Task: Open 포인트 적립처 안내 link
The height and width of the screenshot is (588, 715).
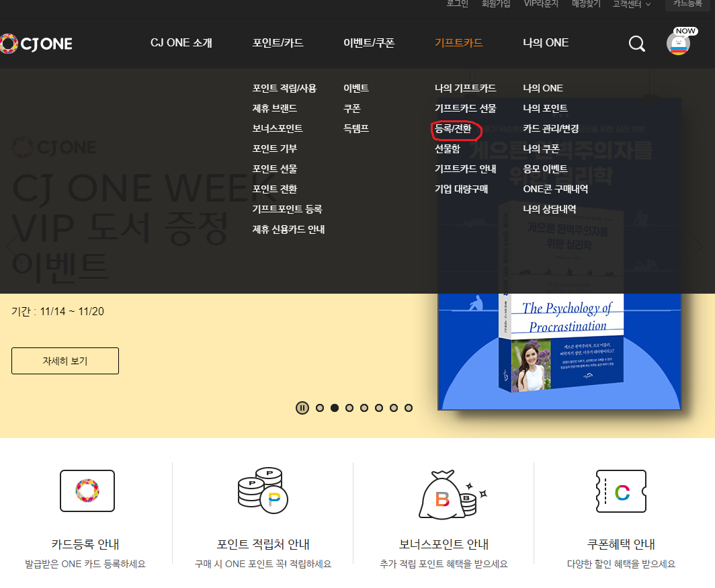Action: (263, 544)
